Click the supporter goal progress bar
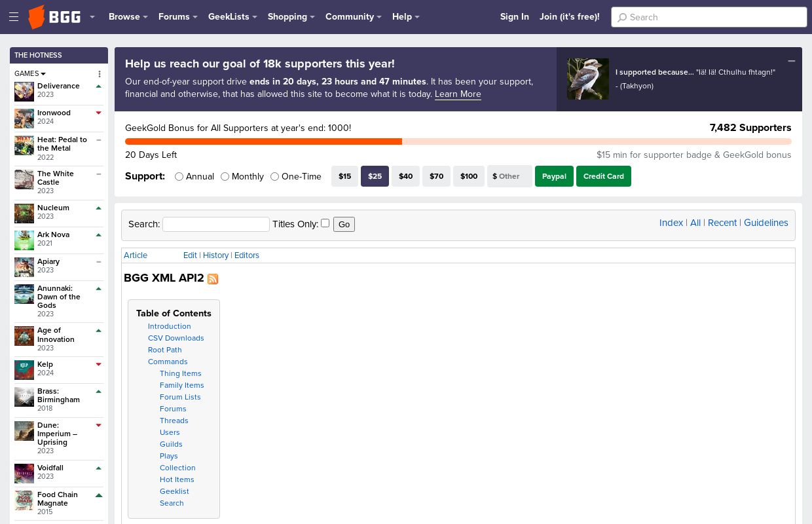812x524 pixels. pos(458,141)
